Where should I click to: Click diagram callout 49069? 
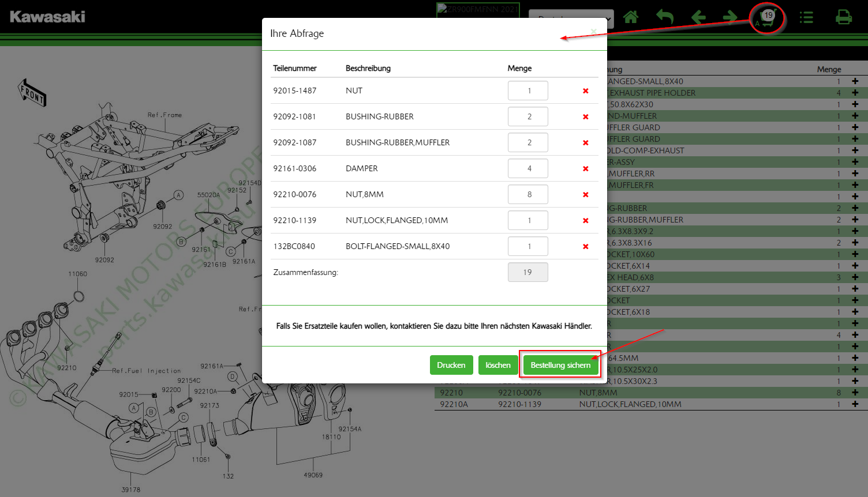(313, 475)
